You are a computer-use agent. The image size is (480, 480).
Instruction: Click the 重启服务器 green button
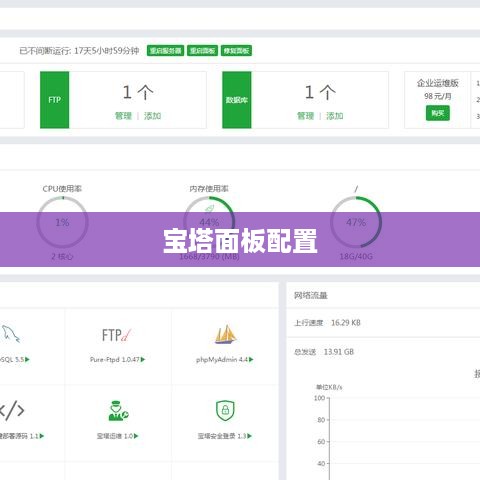click(165, 51)
